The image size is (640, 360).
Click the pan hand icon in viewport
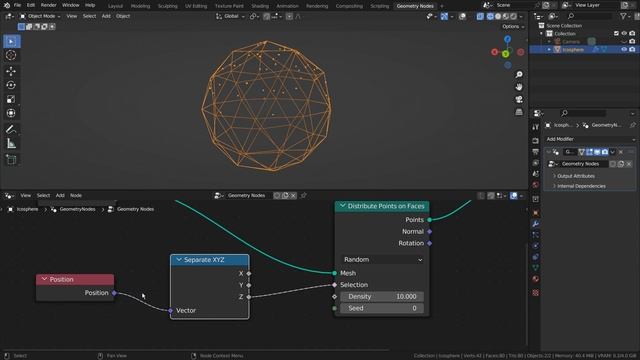(519, 87)
